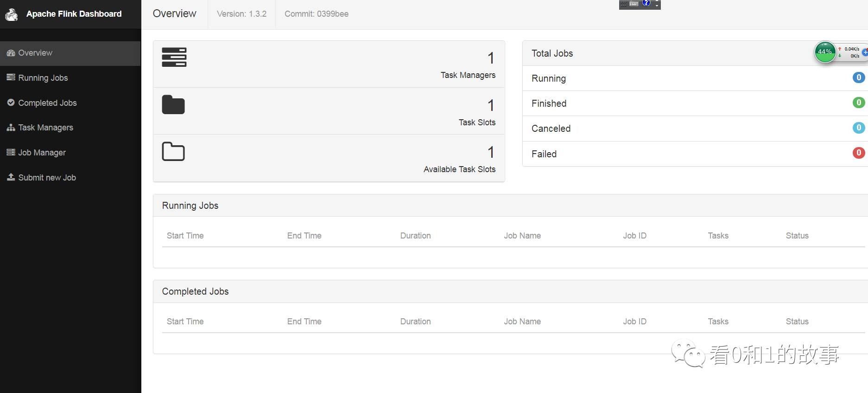
Task: Click the Total Jobs panel header
Action: pyautogui.click(x=695, y=53)
